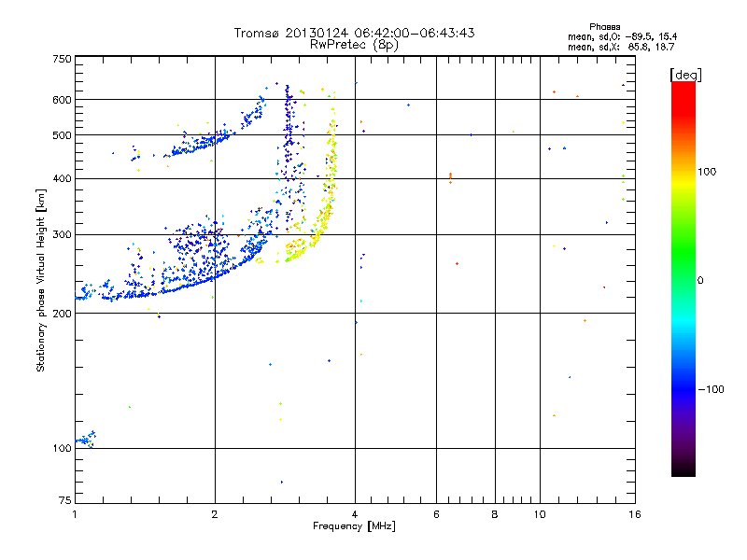Click the "4" MHz frequency tick label
Screen dimensions: 747x560
[355, 514]
